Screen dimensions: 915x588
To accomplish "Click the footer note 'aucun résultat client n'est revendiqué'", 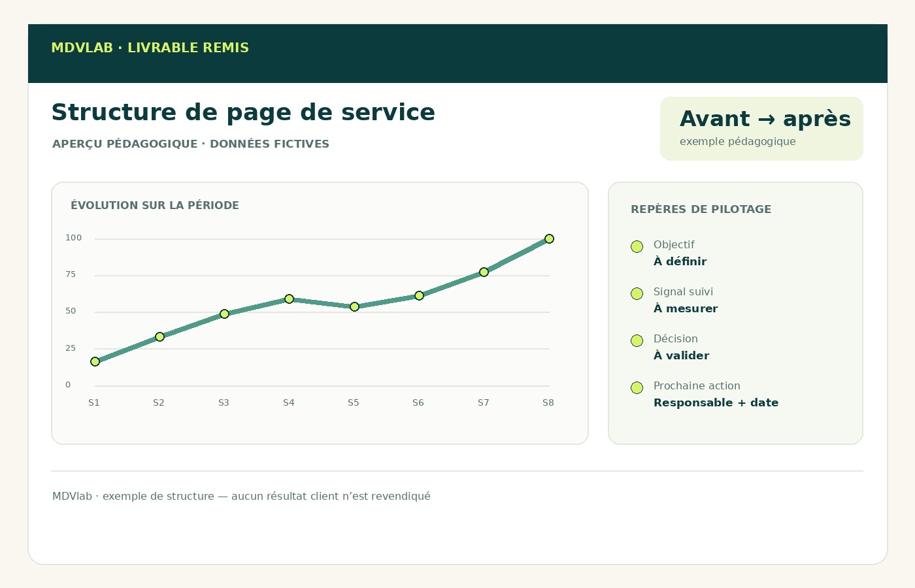I will (331, 496).
